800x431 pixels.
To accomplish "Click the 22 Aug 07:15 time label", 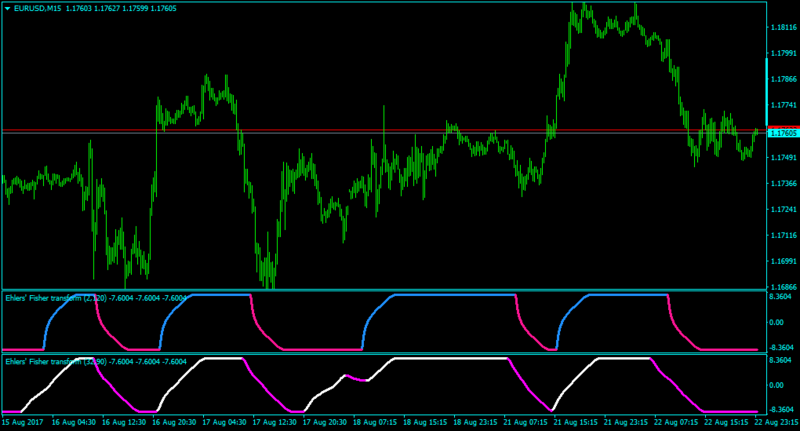I will (x=677, y=422).
